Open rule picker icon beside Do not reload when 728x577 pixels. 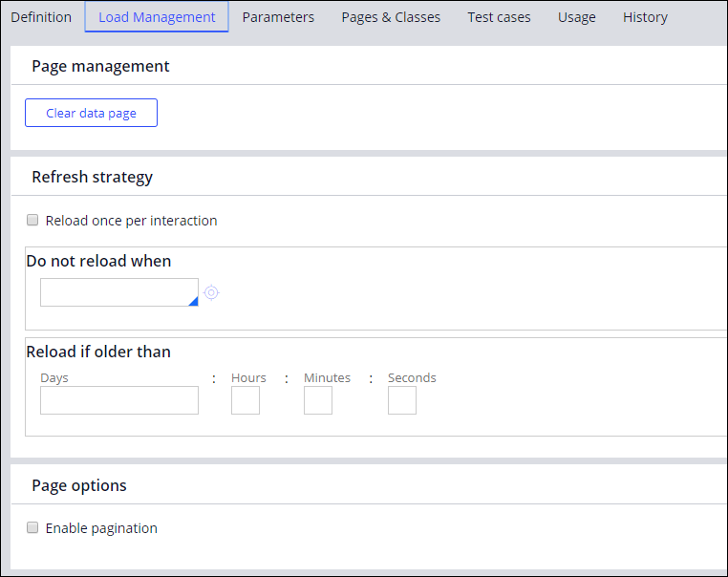[211, 292]
